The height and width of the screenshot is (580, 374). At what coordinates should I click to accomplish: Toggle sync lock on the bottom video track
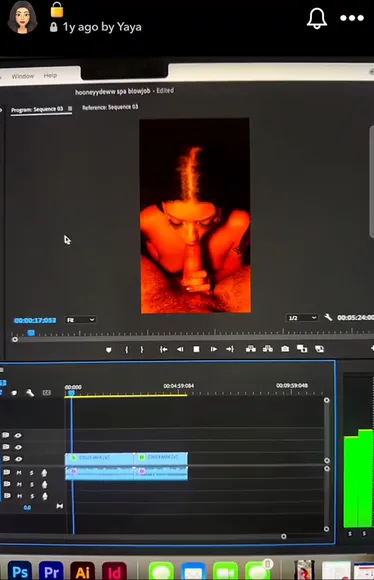point(6,459)
